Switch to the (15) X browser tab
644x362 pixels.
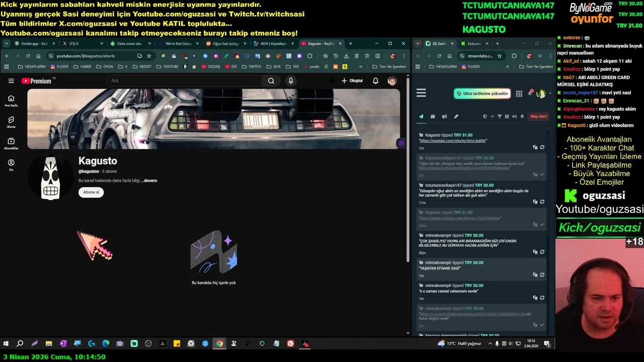click(x=79, y=44)
